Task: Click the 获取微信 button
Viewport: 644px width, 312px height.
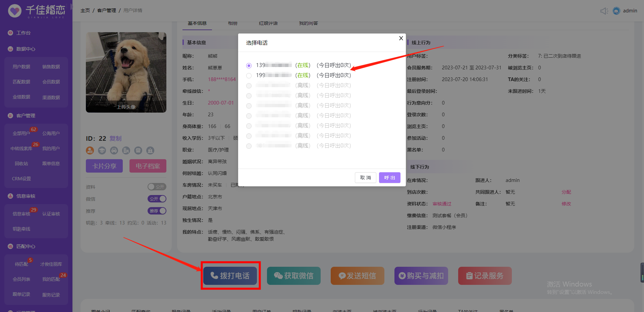Action: (294, 276)
